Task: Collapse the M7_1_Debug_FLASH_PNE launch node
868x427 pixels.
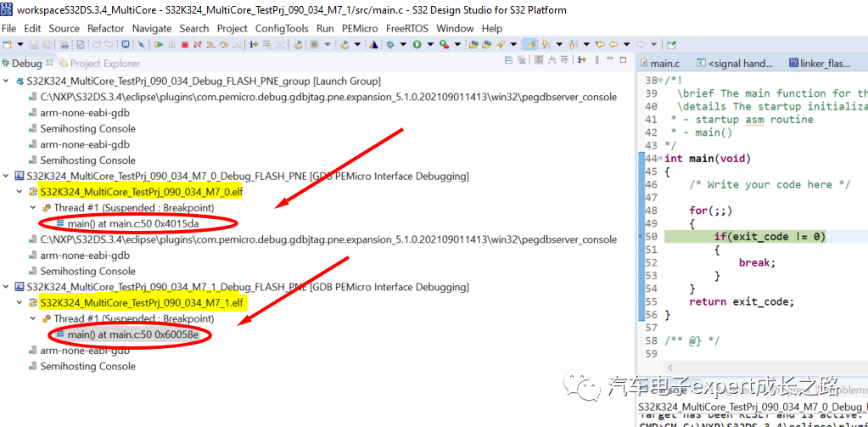Action: point(6,287)
